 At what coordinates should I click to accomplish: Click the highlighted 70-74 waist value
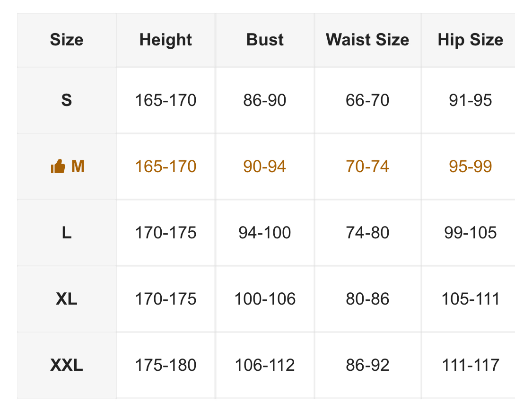367,166
